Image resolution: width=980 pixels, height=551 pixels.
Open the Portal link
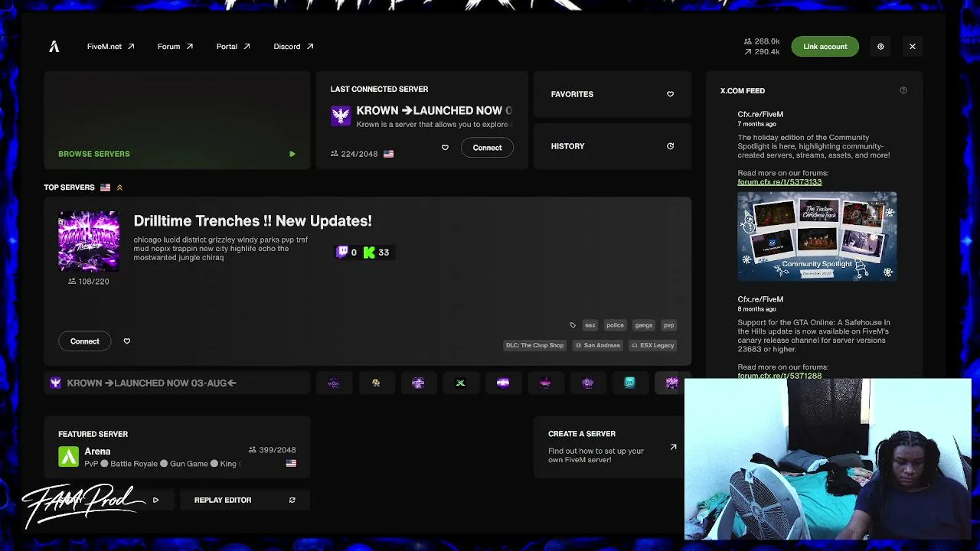(x=234, y=47)
